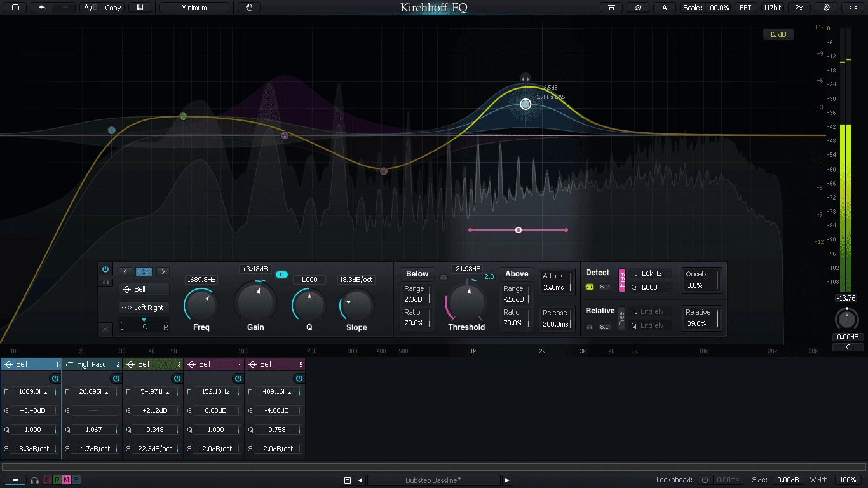This screenshot has width=868, height=488.
Task: Close the band editor with the X icon
Action: 105,329
